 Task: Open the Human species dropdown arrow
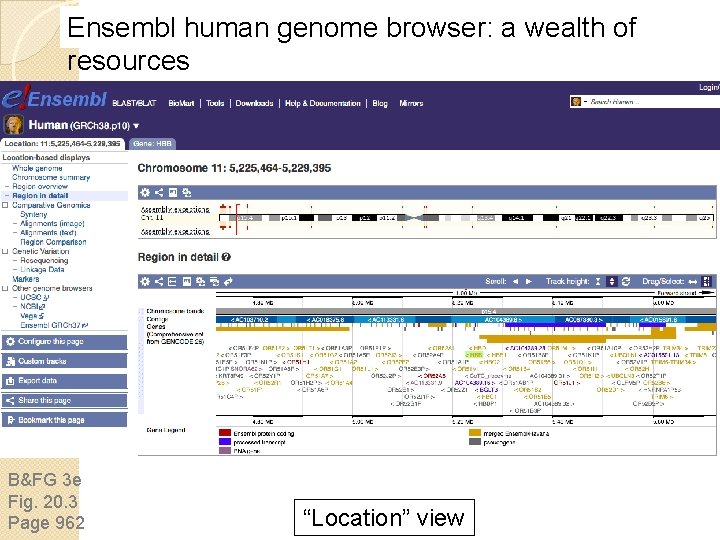click(x=136, y=126)
